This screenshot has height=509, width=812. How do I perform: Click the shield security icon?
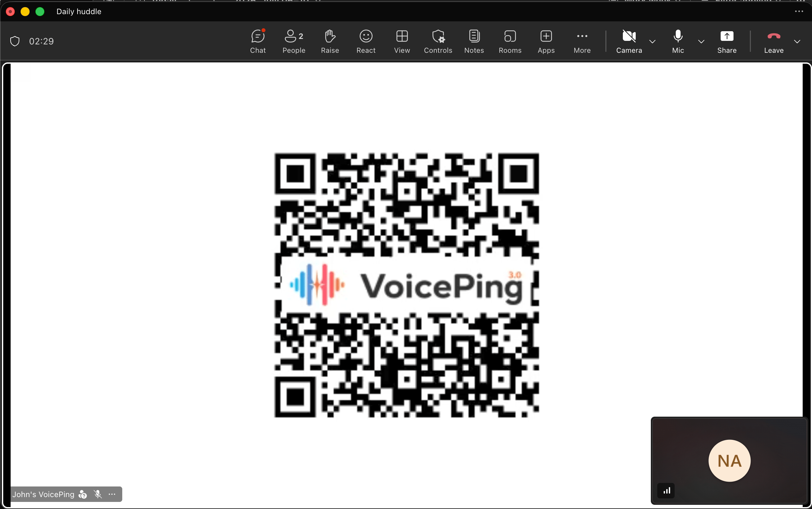coord(15,41)
